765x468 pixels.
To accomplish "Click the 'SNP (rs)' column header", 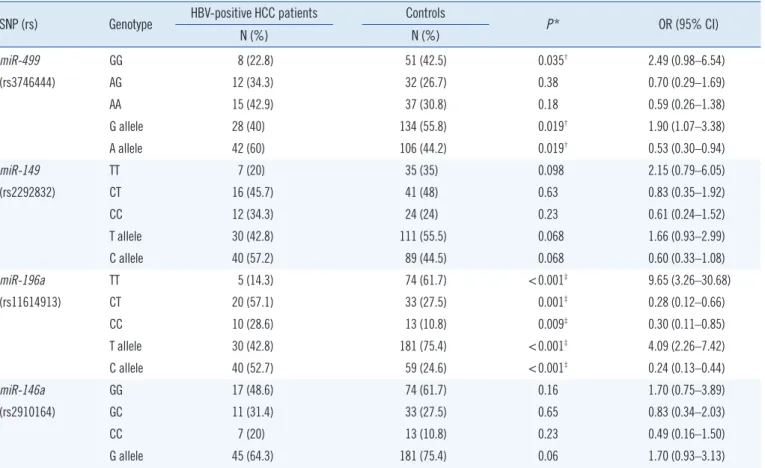I will (19, 24).
